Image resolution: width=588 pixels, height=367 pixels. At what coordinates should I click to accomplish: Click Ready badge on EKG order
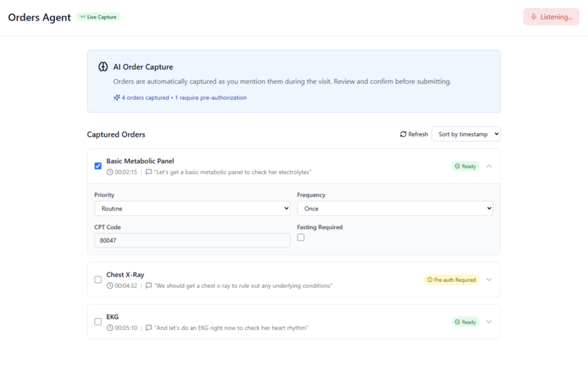(x=465, y=322)
